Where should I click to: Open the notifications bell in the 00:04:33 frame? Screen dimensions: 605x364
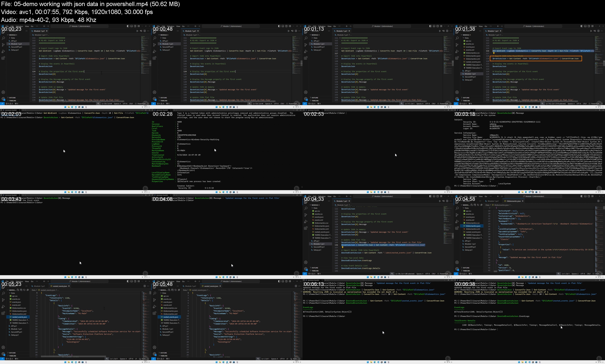click(451, 274)
